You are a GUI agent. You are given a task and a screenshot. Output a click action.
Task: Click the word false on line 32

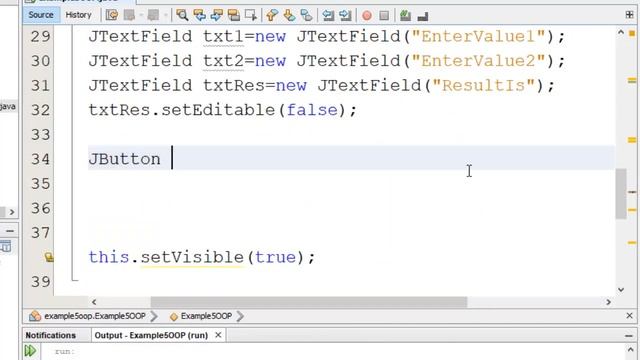click(x=312, y=110)
